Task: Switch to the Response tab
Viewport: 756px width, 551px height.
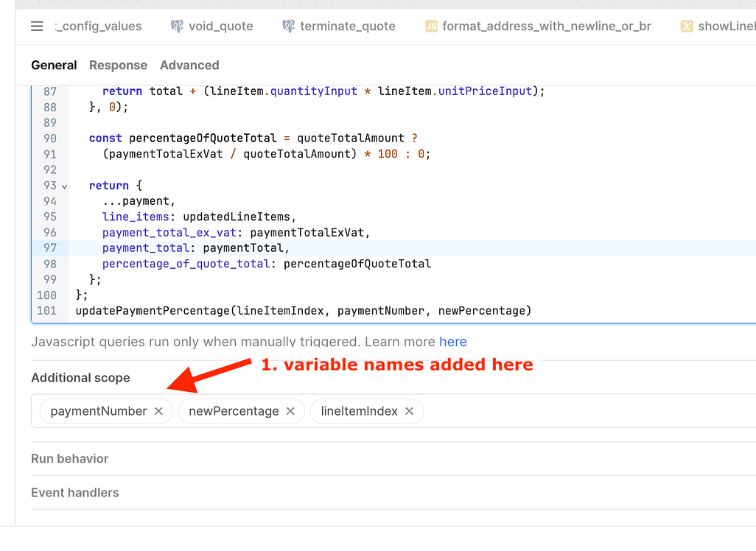Action: pyautogui.click(x=118, y=65)
